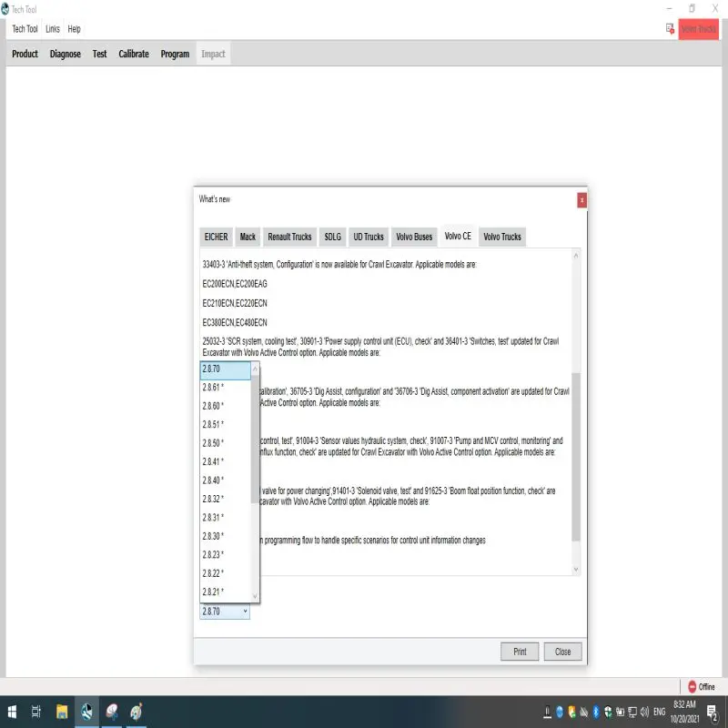This screenshot has width=728, height=728.
Task: Switch to the EICHER tab
Action: [x=216, y=237]
